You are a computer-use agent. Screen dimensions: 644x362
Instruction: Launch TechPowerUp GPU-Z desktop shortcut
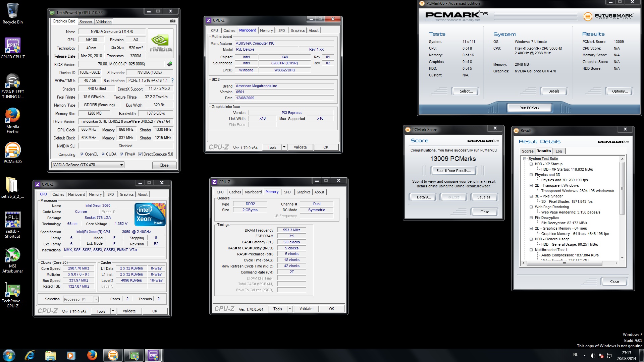click(x=12, y=295)
